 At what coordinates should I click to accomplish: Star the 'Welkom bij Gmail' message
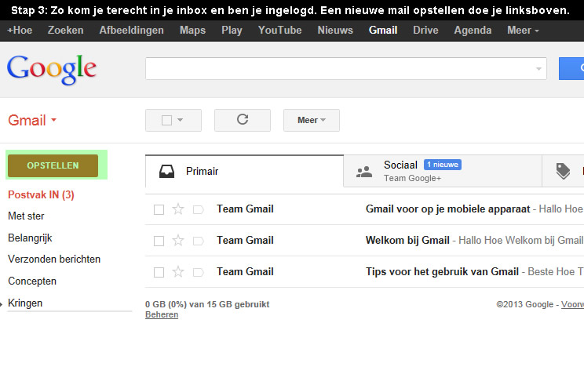(x=178, y=241)
